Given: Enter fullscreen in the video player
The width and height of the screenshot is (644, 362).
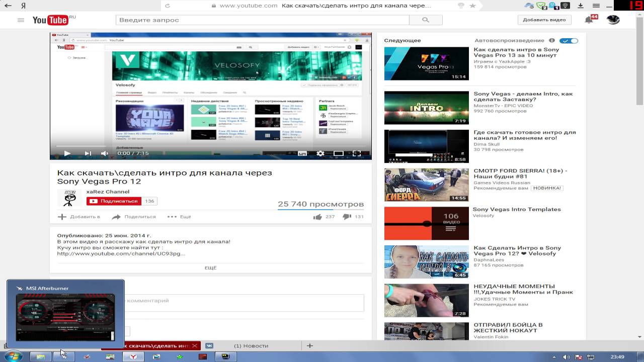Looking at the screenshot, I should [x=356, y=153].
